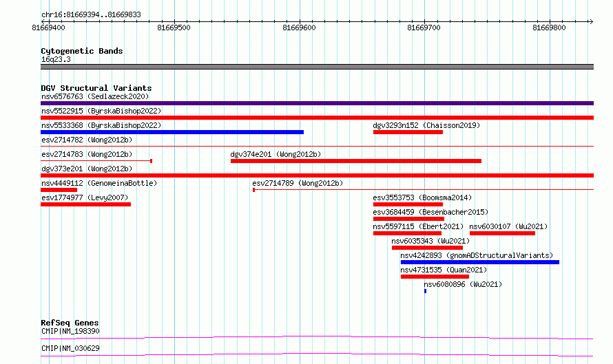
Task: Open nsv6035343 (Wu2021) label
Action: pyautogui.click(x=430, y=241)
